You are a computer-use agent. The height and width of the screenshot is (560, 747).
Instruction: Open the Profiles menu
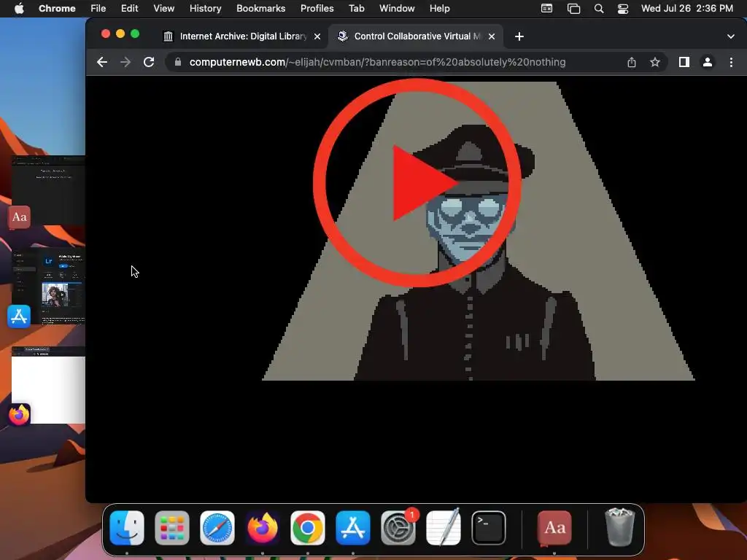(317, 9)
